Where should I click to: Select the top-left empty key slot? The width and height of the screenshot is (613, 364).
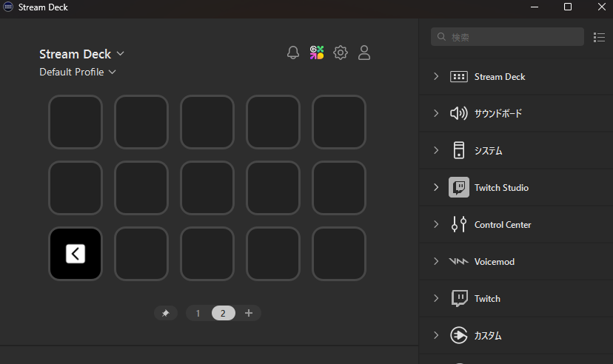[x=76, y=122]
